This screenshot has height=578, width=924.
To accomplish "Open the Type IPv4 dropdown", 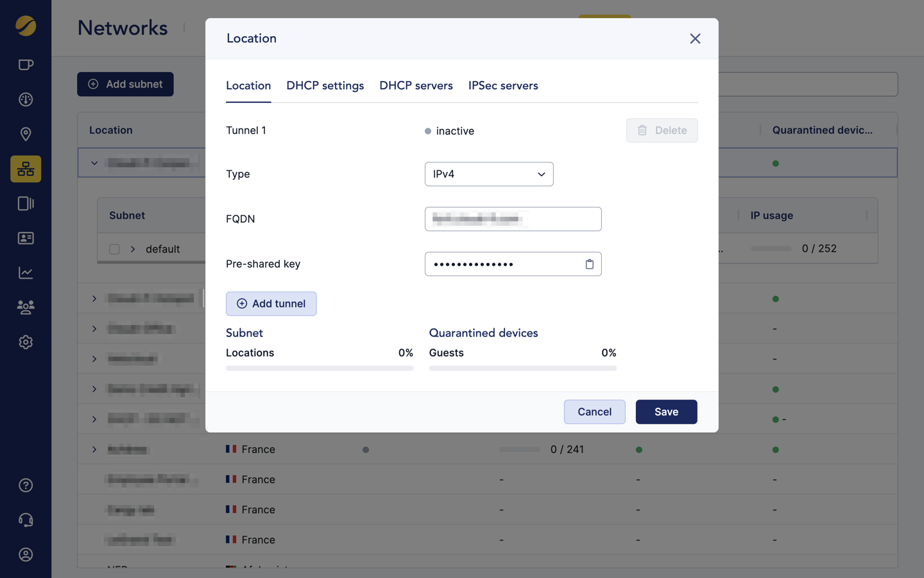I will [489, 174].
